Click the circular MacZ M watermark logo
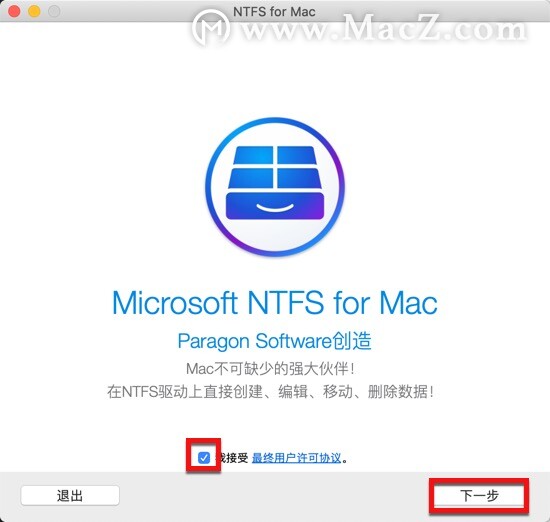The height and width of the screenshot is (522, 550). point(212,27)
